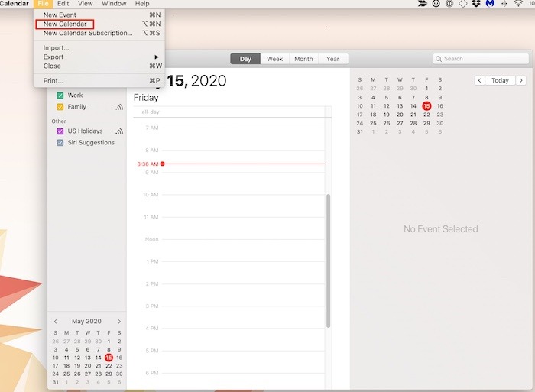Click the Dropbox icon in menu bar
535x392 pixels.
(x=476, y=3)
